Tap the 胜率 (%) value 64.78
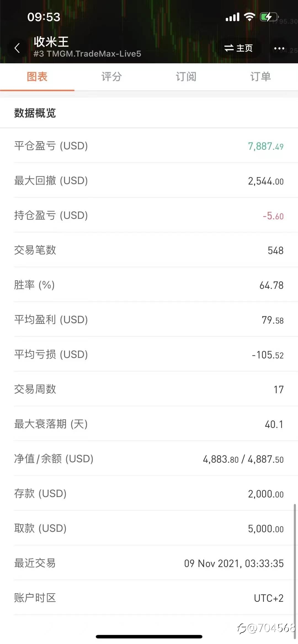Screen dimensions: 298x644 271,285
